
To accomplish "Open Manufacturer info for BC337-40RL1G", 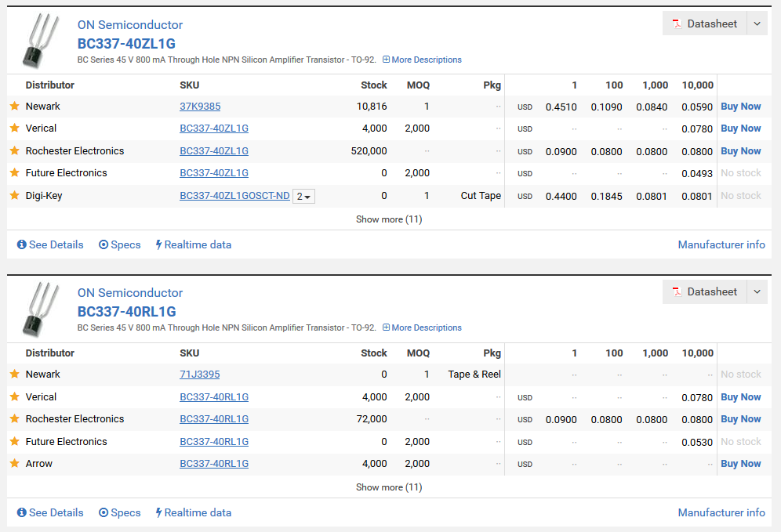I will (x=721, y=512).
